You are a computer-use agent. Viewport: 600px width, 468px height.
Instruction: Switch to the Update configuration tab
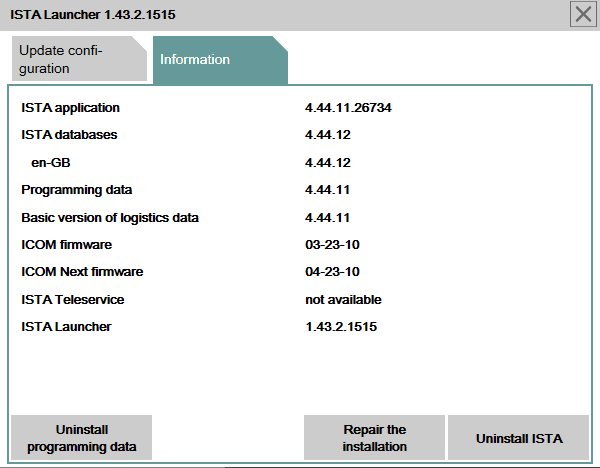tap(79, 59)
